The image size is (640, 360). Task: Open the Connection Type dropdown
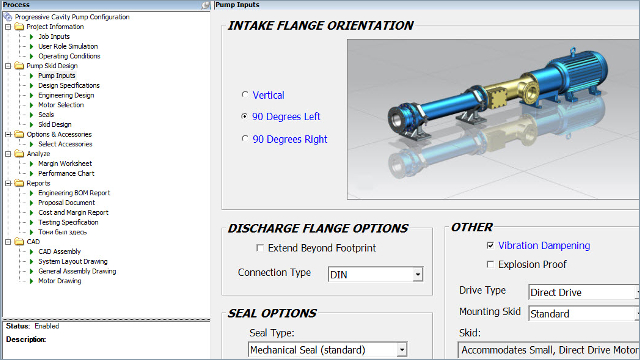pos(418,274)
